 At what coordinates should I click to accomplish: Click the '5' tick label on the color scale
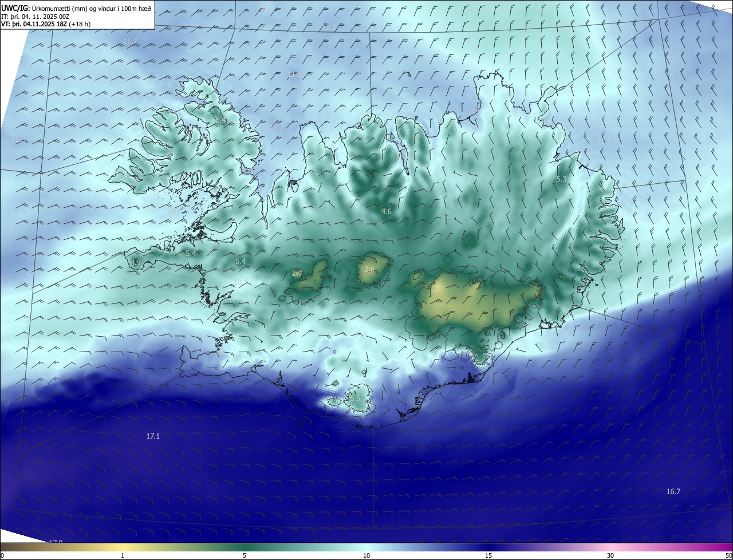(x=245, y=555)
